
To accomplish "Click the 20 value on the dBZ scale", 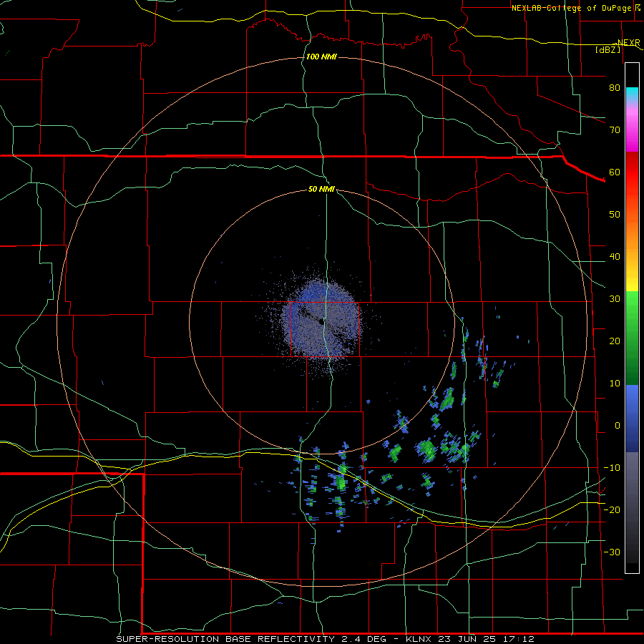I will [615, 341].
